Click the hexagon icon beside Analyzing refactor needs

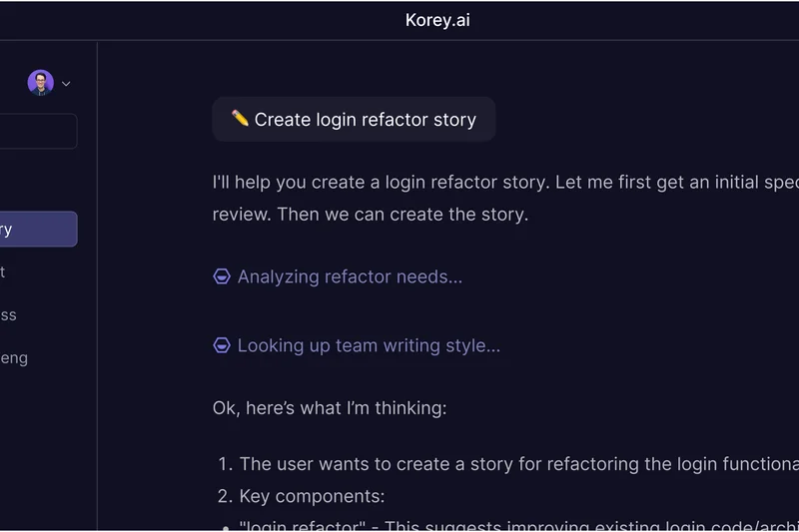pyautogui.click(x=222, y=276)
